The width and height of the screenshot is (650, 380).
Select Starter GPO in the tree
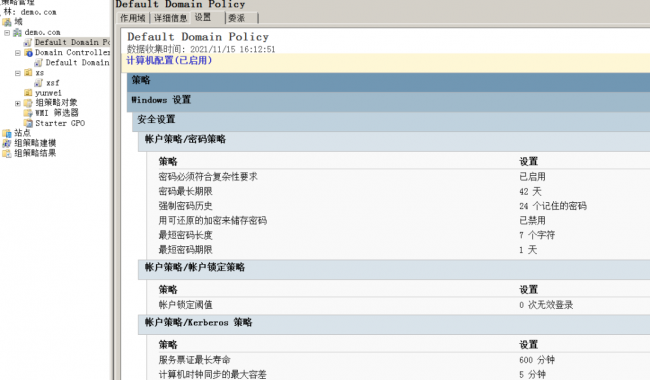[60, 123]
